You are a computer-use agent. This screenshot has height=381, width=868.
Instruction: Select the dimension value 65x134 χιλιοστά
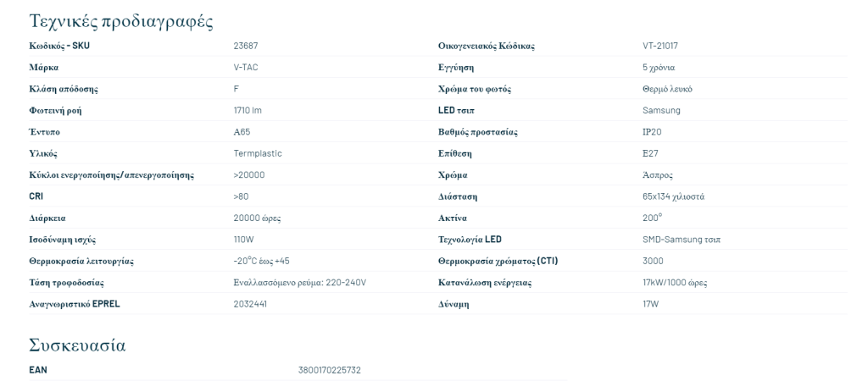pyautogui.click(x=673, y=196)
